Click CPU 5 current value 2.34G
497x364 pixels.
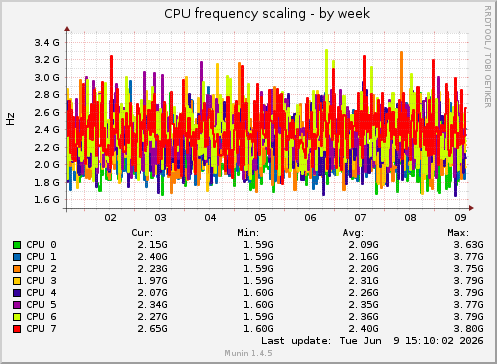coord(153,305)
